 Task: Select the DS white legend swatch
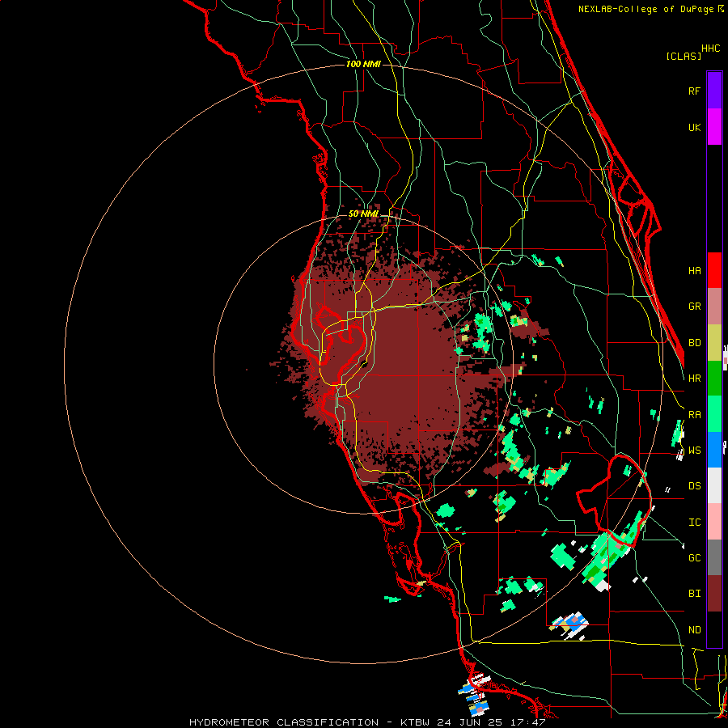pyautogui.click(x=714, y=485)
